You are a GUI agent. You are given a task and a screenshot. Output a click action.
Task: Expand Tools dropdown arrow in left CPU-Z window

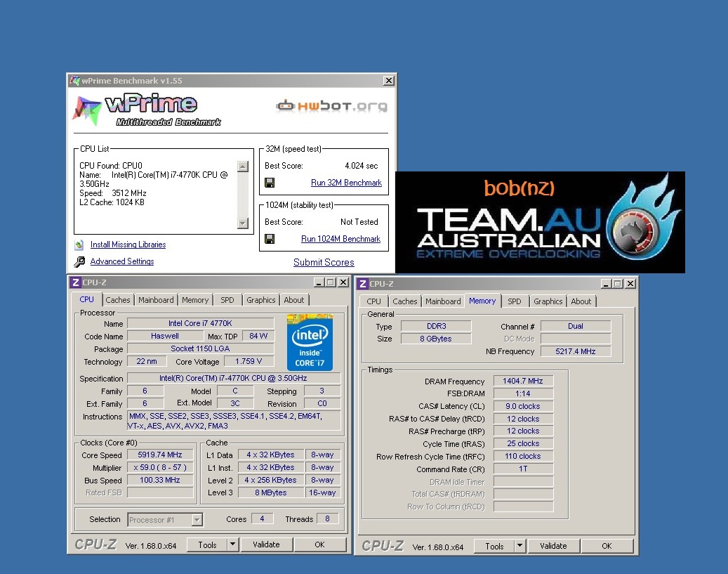(233, 544)
